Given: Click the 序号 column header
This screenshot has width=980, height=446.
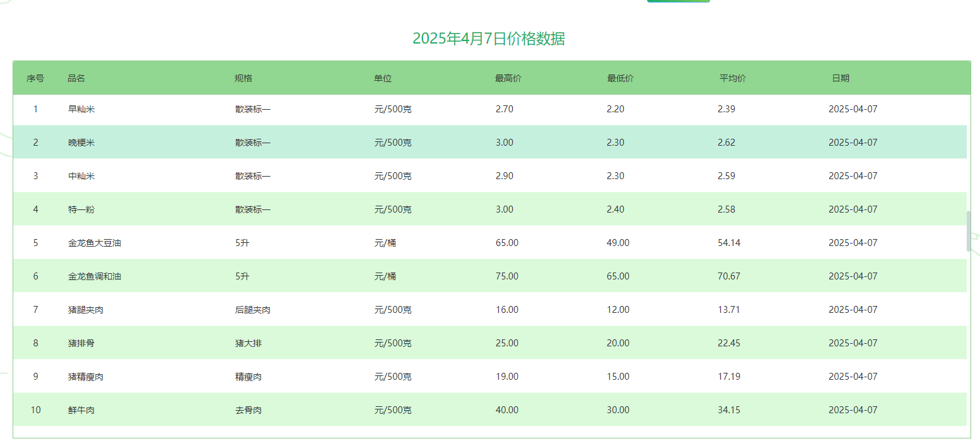Looking at the screenshot, I should coord(35,78).
